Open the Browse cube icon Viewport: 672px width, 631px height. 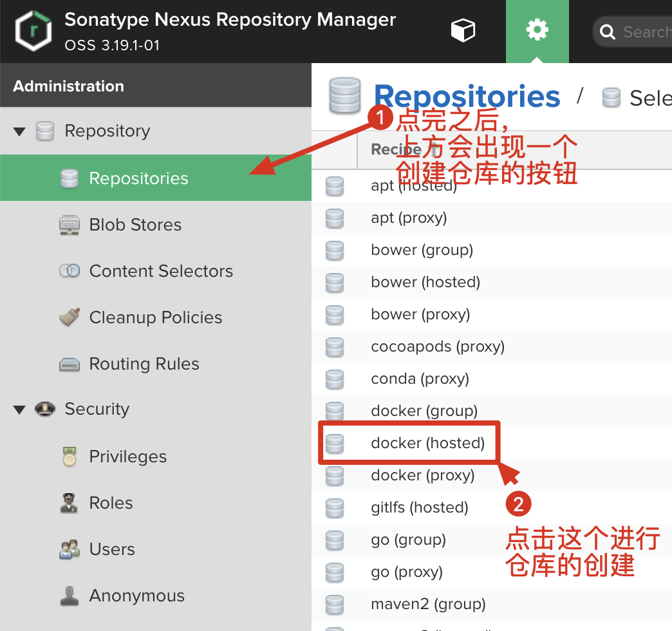tap(463, 30)
